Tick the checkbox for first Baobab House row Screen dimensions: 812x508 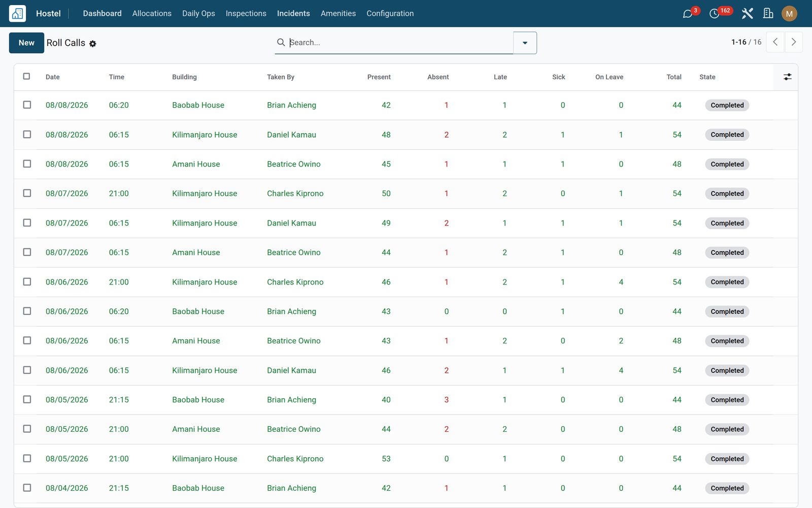(x=27, y=105)
